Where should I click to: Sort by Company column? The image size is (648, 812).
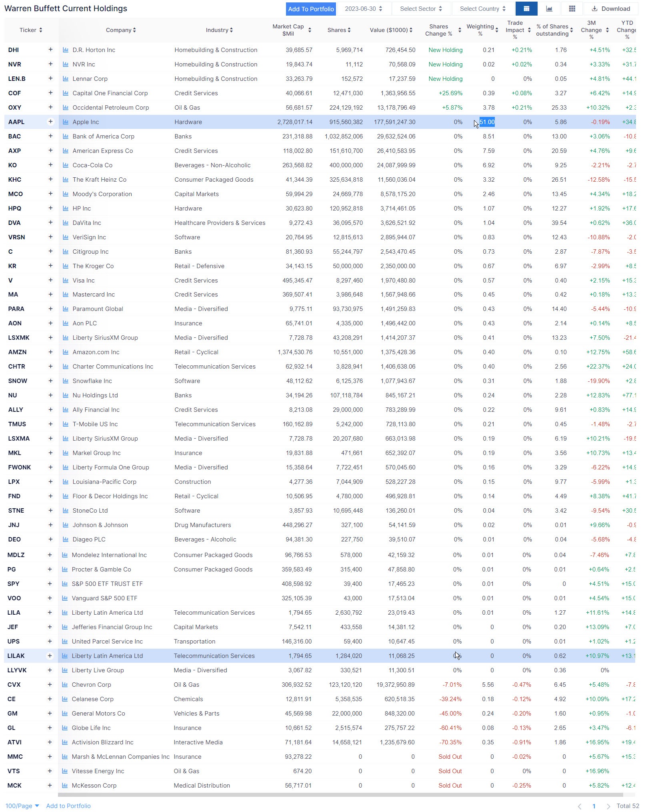coord(121,30)
